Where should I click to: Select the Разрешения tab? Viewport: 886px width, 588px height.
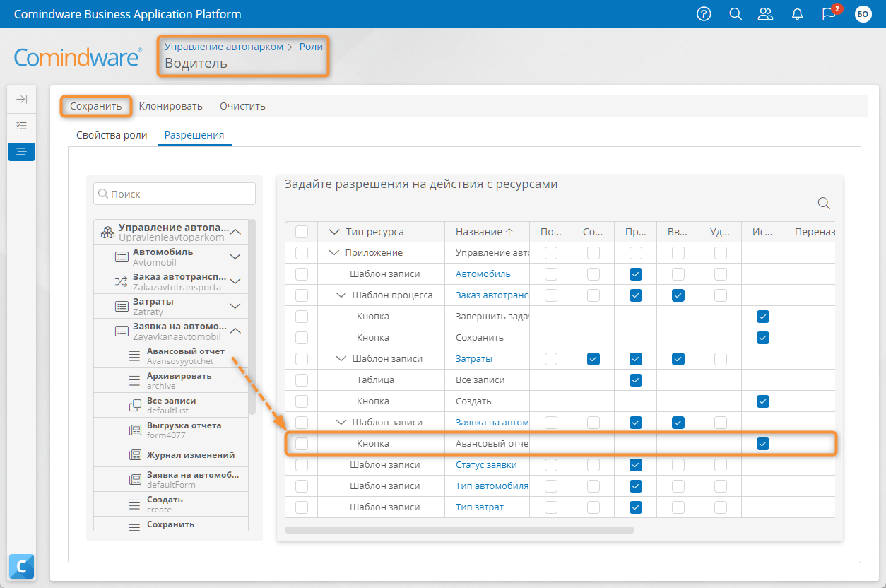(194, 135)
